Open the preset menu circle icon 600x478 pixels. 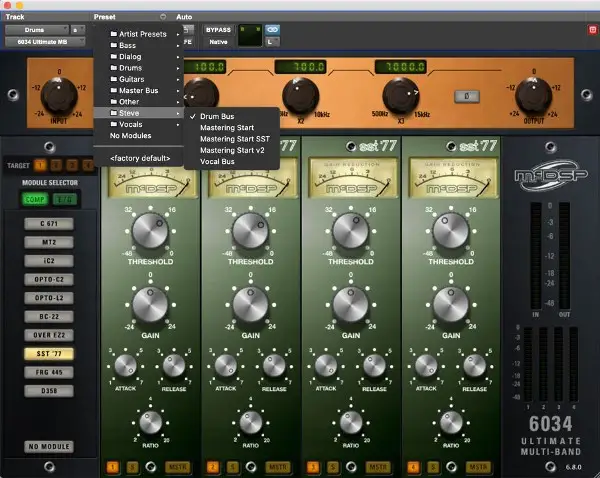point(163,18)
